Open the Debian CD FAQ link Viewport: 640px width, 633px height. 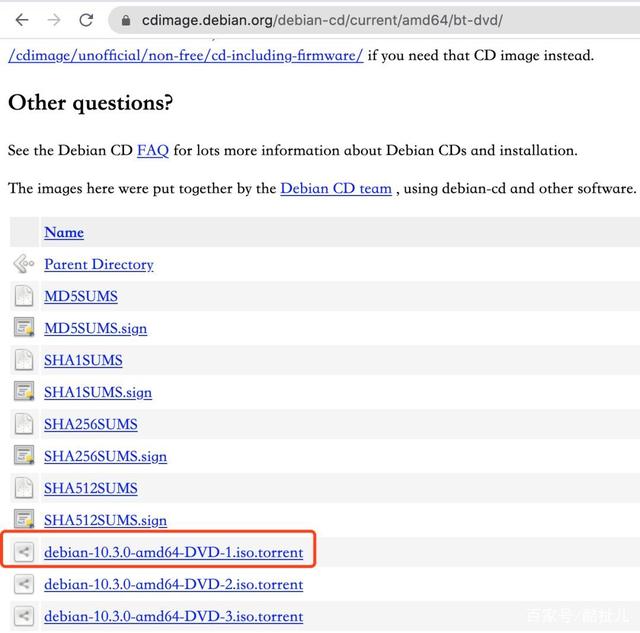pyautogui.click(x=153, y=151)
